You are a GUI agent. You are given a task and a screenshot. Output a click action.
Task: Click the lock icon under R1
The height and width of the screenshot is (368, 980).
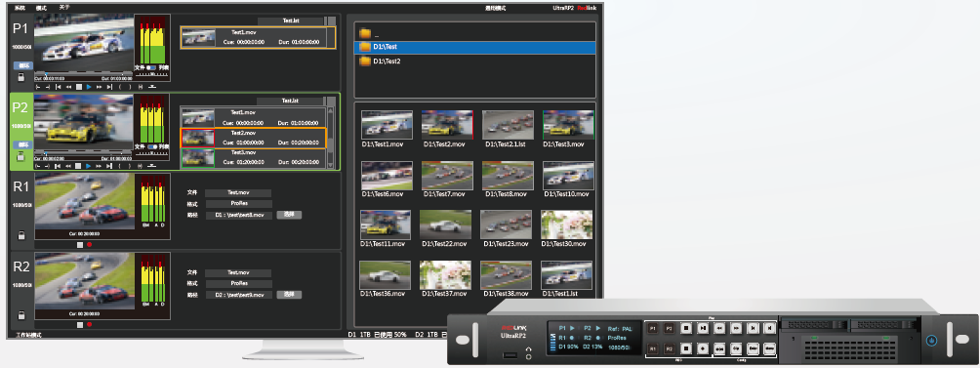pos(20,235)
